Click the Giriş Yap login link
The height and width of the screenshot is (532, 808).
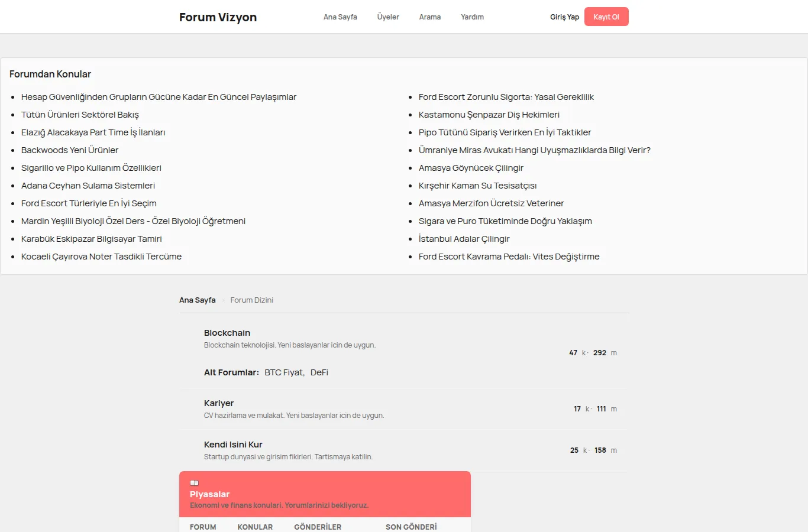[564, 17]
